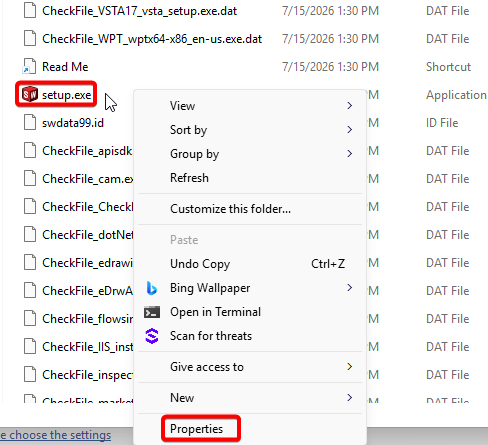Select the swdata99.id file name

73,123
